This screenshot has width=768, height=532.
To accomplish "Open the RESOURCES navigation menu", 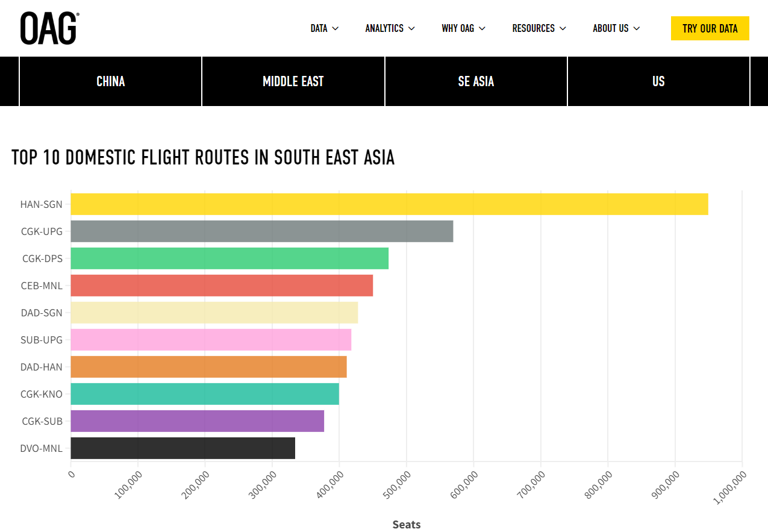I will click(539, 28).
